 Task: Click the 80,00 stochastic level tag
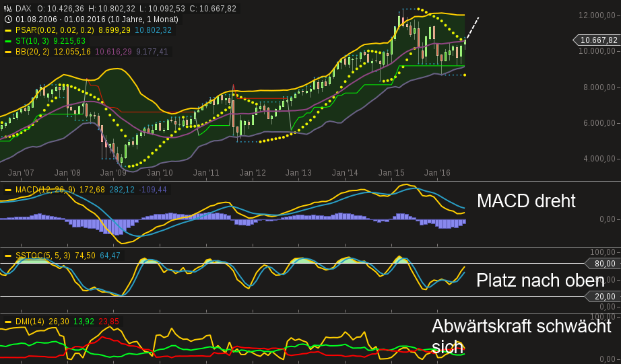tap(602, 264)
